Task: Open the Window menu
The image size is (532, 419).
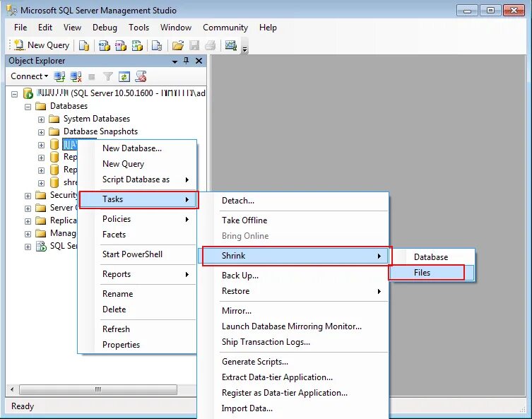Action: (176, 28)
